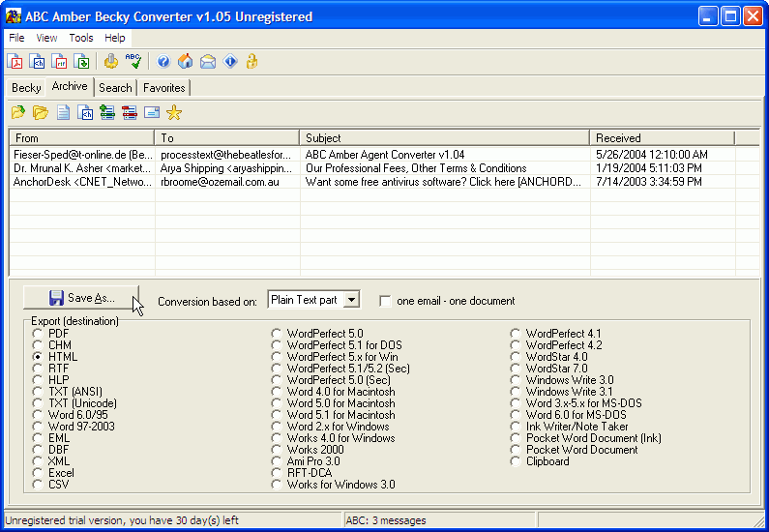Click the blue info about icon

point(230,61)
